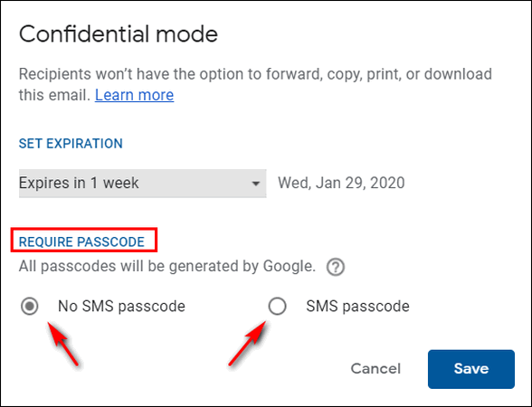Click the 'Confidential mode' dialog title
Viewport: 532px width, 407px height.
118,34
